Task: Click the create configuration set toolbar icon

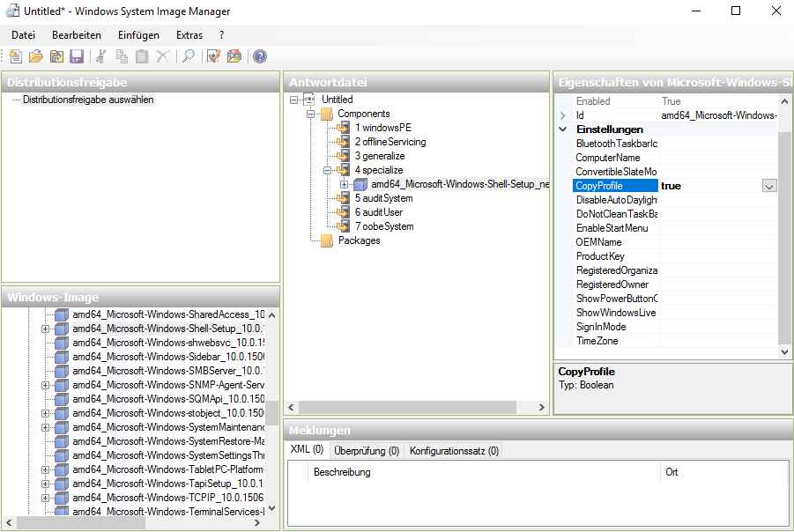Action: coord(234,56)
